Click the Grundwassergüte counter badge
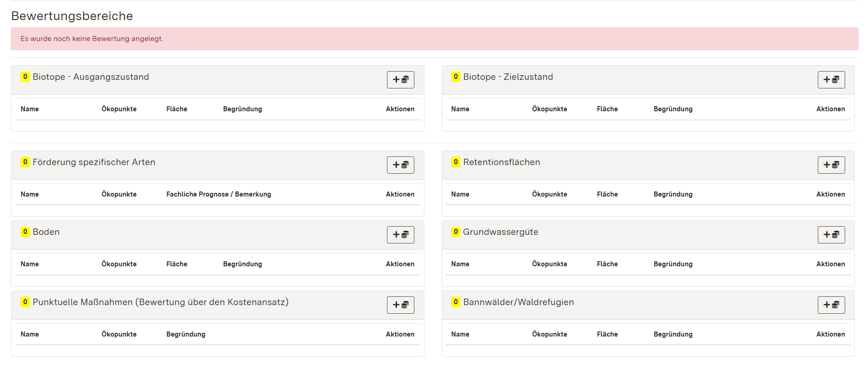 455,232
